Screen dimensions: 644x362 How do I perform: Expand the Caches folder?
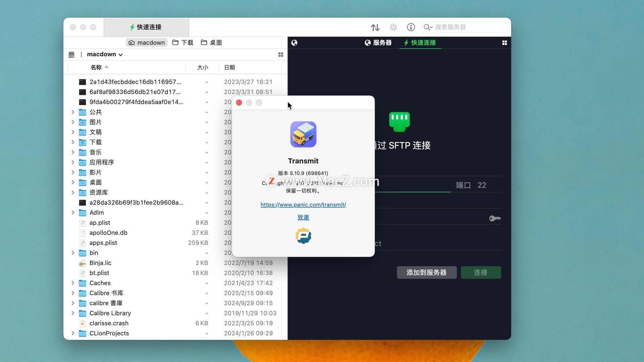pos(73,283)
